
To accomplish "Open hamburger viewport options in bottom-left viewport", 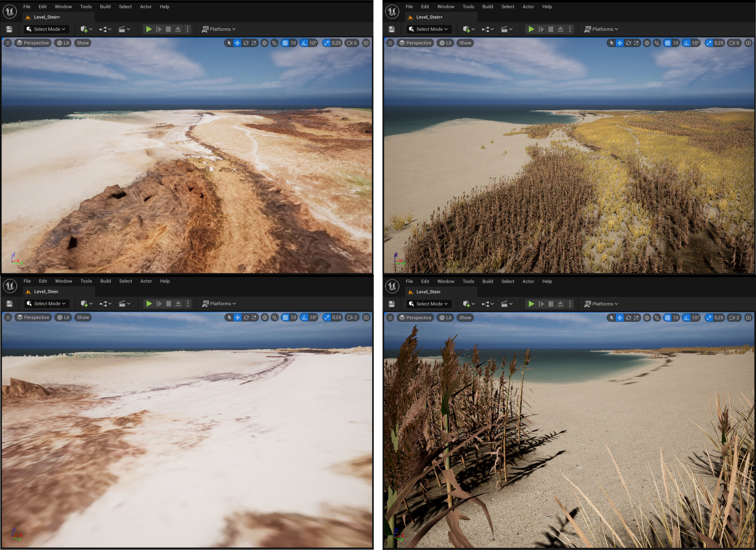I will [x=8, y=318].
